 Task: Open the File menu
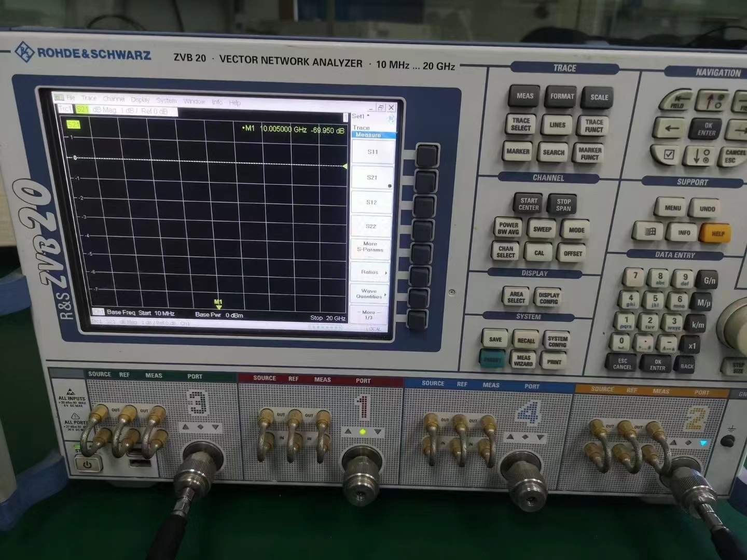click(71, 97)
